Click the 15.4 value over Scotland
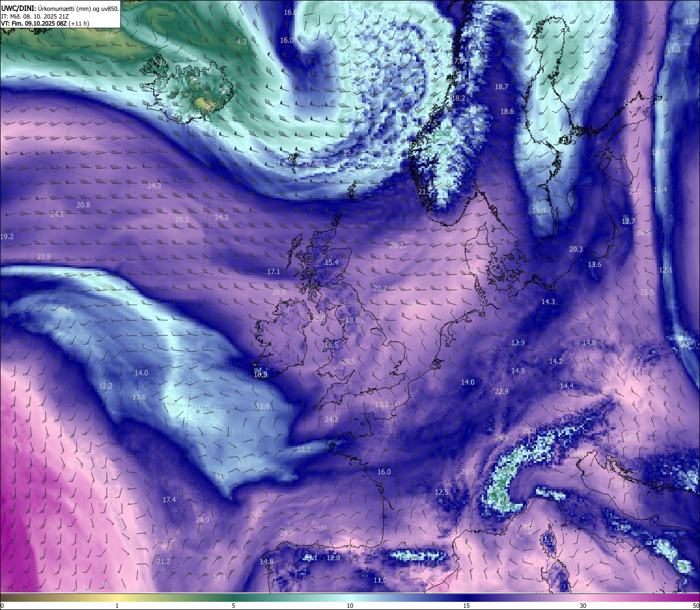 click(331, 263)
